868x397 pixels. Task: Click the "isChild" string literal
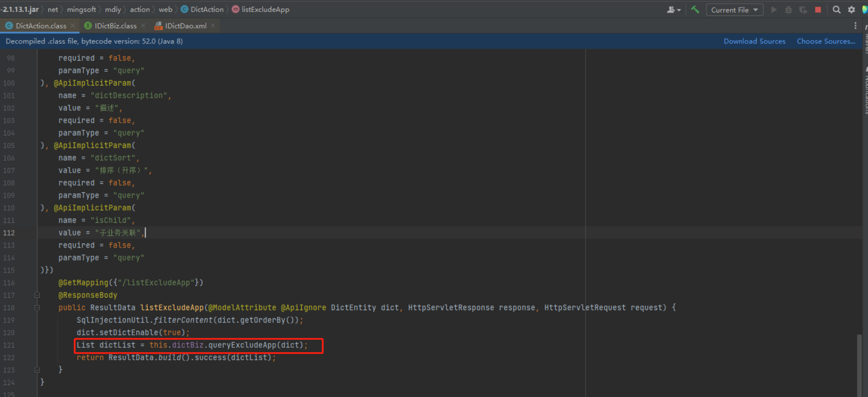pos(111,220)
